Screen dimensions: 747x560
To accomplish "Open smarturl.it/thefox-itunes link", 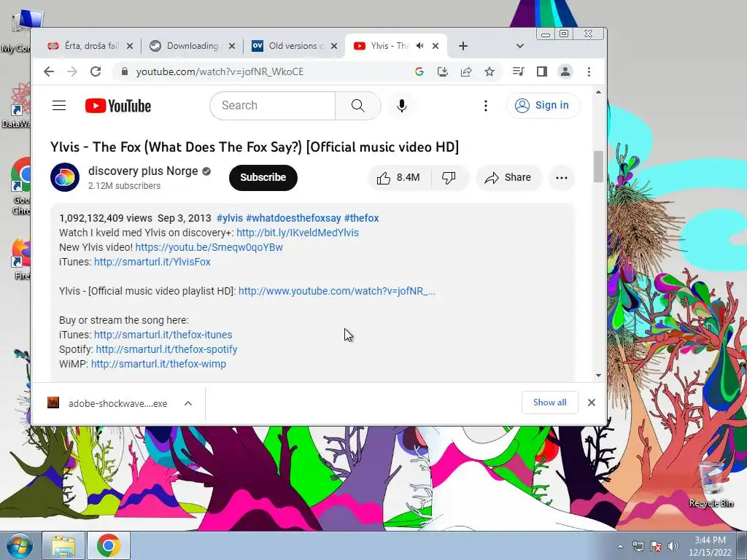I will [163, 335].
